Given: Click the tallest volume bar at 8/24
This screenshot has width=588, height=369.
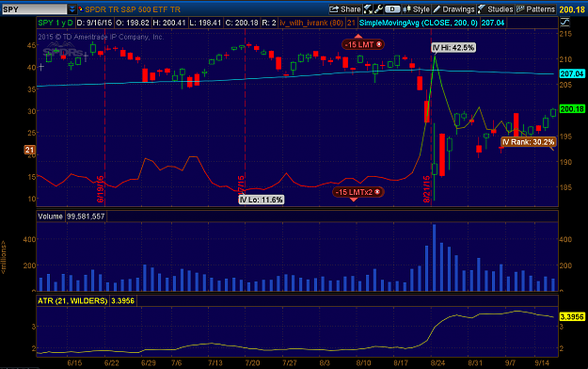Looking at the screenshot, I should [x=435, y=258].
